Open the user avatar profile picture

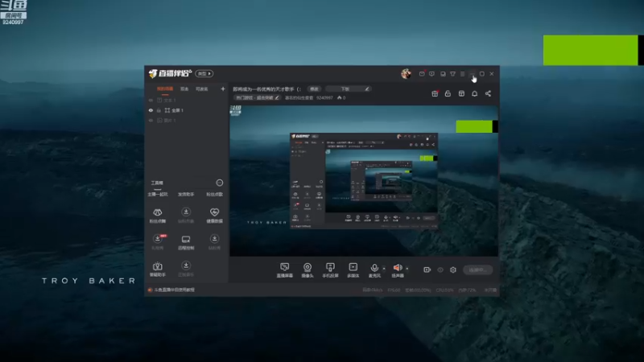point(406,73)
